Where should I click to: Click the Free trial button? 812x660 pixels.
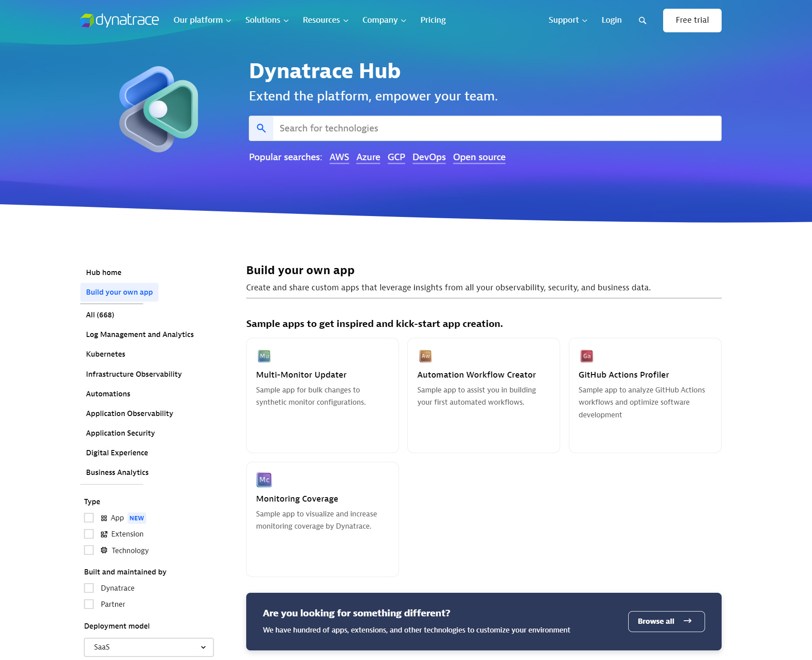pyautogui.click(x=692, y=20)
